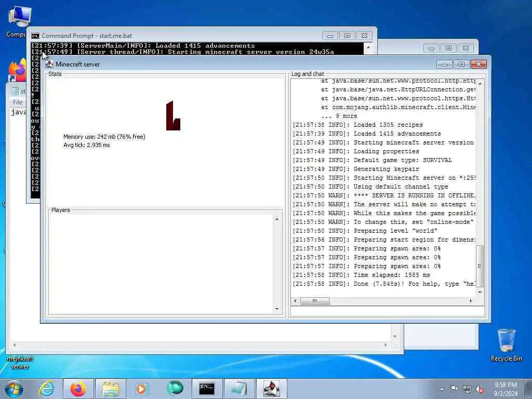Switch to Notepad taskbar button
532x399 pixels.
click(x=239, y=389)
